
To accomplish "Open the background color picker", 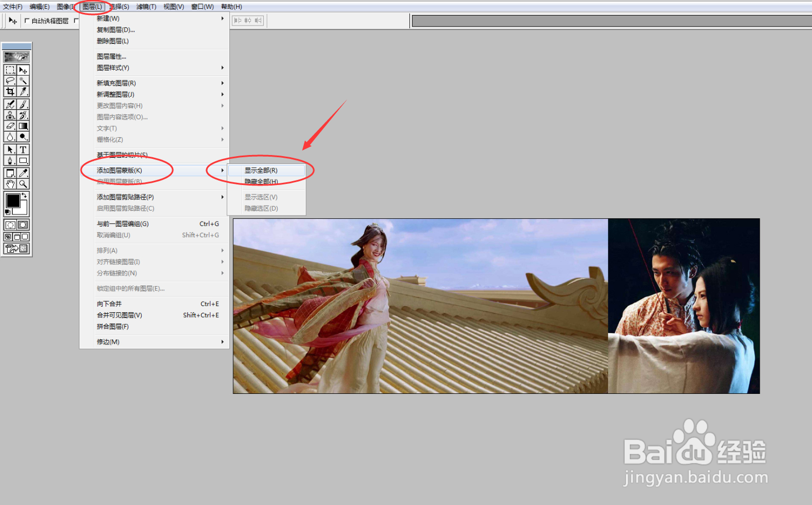I will (22, 210).
